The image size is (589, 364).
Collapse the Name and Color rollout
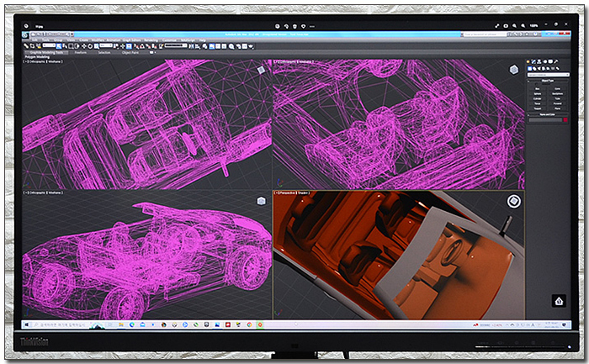pos(549,115)
